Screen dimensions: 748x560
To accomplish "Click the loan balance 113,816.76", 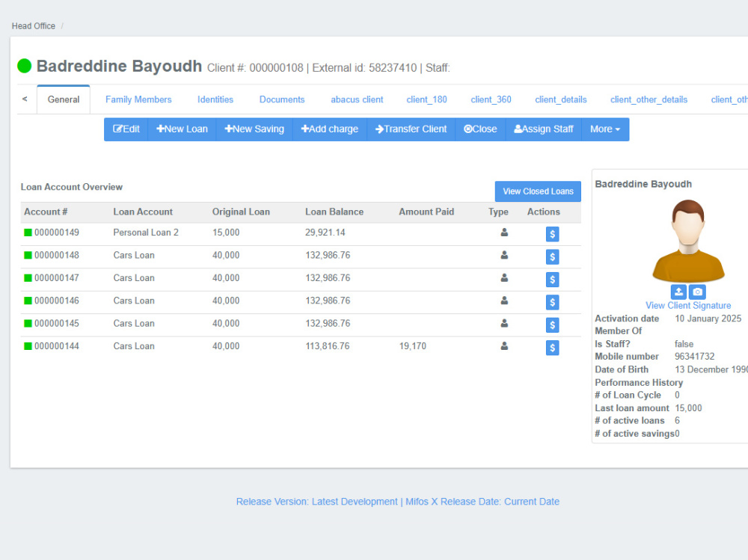I will [x=328, y=346].
